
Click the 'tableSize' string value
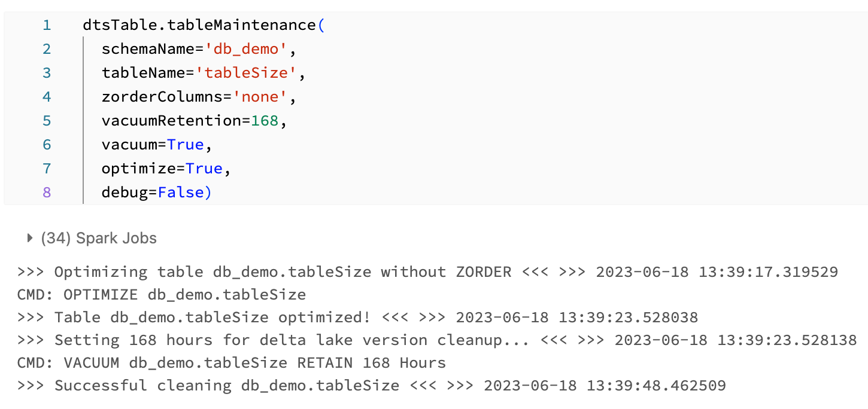[x=250, y=73]
